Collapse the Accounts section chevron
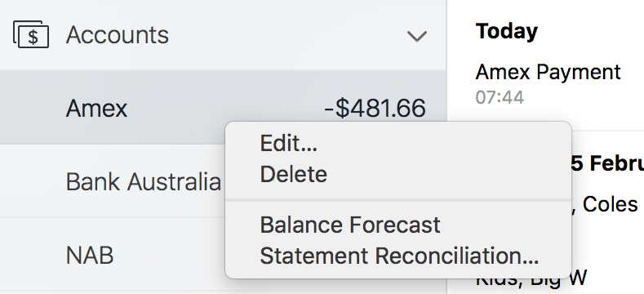The width and height of the screenshot is (644, 294). 417,37
